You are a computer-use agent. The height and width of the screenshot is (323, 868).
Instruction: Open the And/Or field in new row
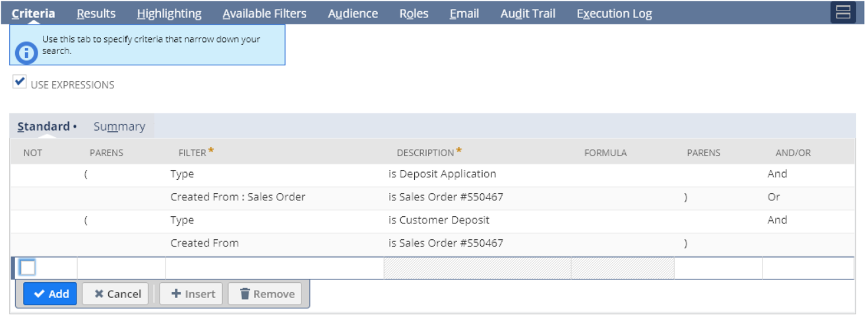[808, 268]
